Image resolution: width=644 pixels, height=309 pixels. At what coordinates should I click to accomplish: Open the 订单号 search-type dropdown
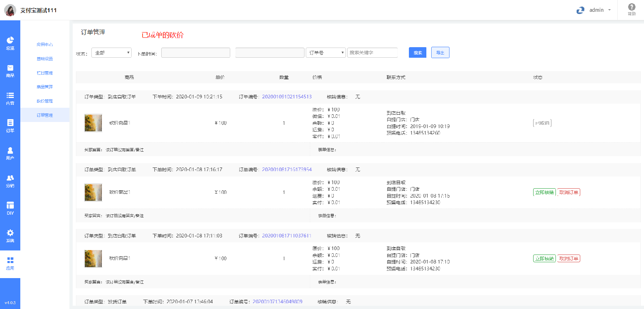point(326,53)
